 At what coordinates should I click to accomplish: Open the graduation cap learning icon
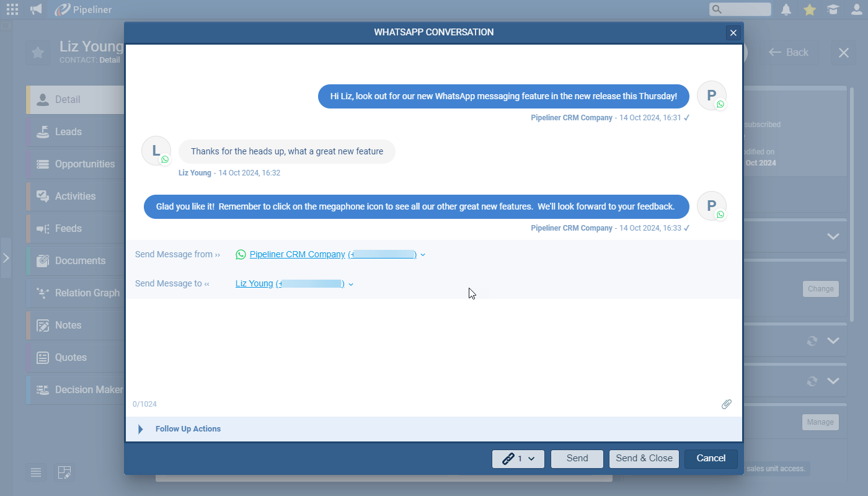(x=833, y=9)
